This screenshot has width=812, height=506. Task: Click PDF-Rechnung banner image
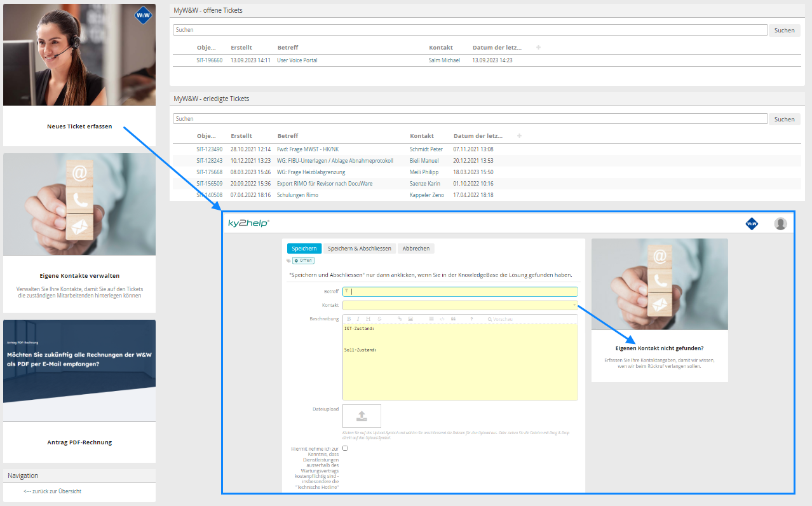pos(79,371)
